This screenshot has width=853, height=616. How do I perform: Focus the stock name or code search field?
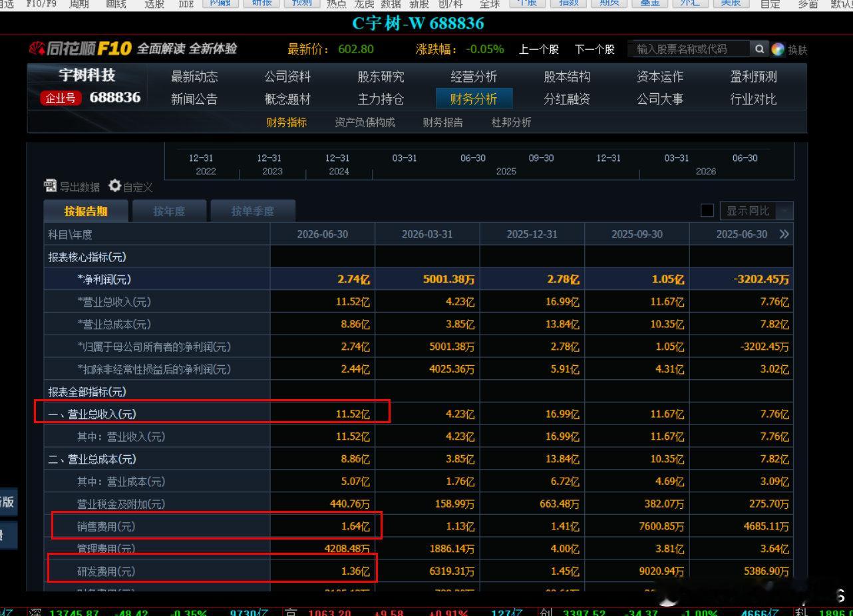pos(690,49)
